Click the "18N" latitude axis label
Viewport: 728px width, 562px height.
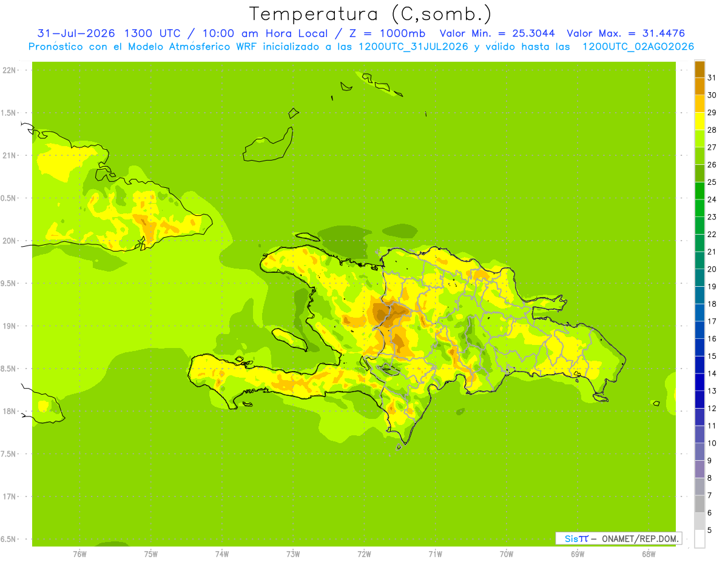point(9,412)
